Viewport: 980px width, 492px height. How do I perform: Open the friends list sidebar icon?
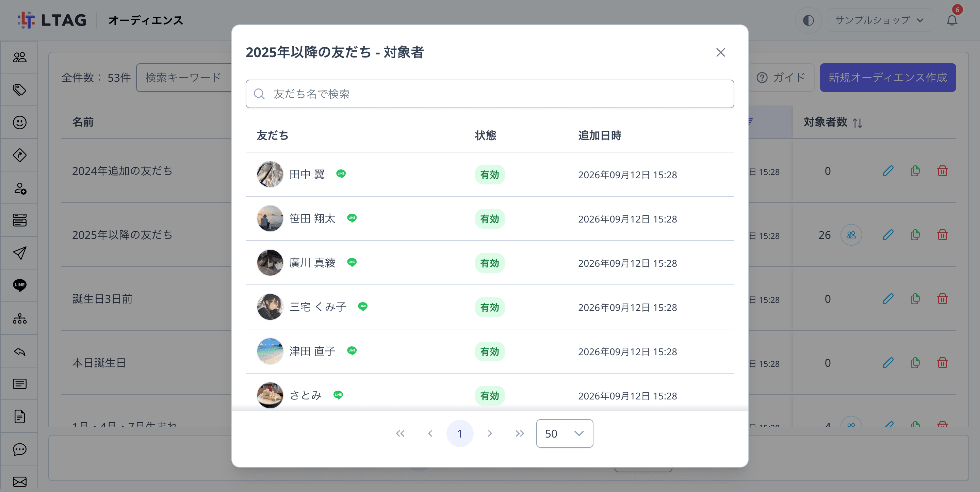19,57
